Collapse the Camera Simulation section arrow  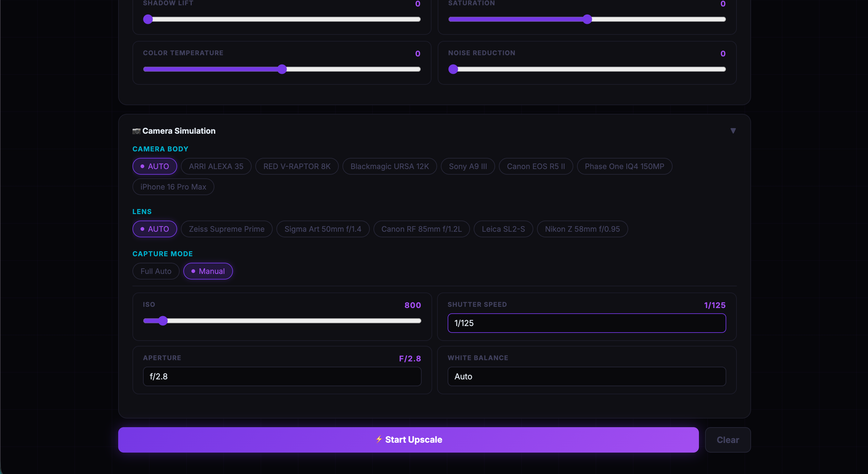coord(733,131)
